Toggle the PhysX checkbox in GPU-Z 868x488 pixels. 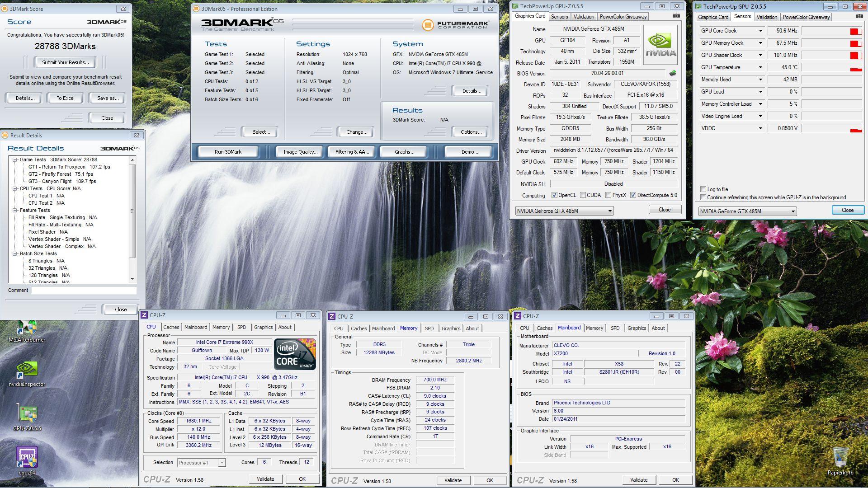pos(609,195)
